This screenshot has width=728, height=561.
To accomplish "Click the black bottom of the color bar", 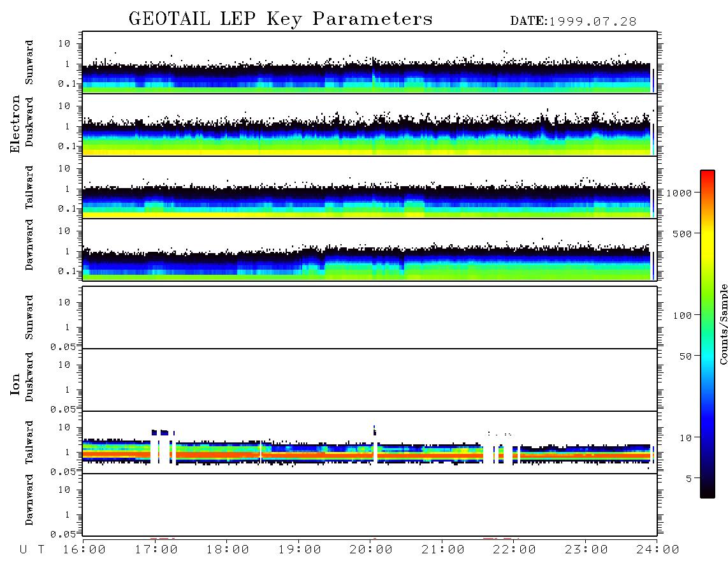I will coord(707,490).
